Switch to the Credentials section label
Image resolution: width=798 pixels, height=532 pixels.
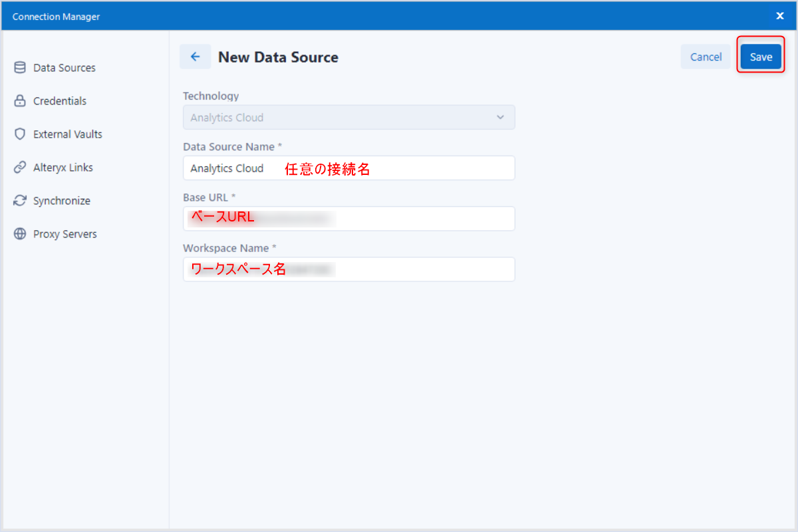click(x=60, y=101)
